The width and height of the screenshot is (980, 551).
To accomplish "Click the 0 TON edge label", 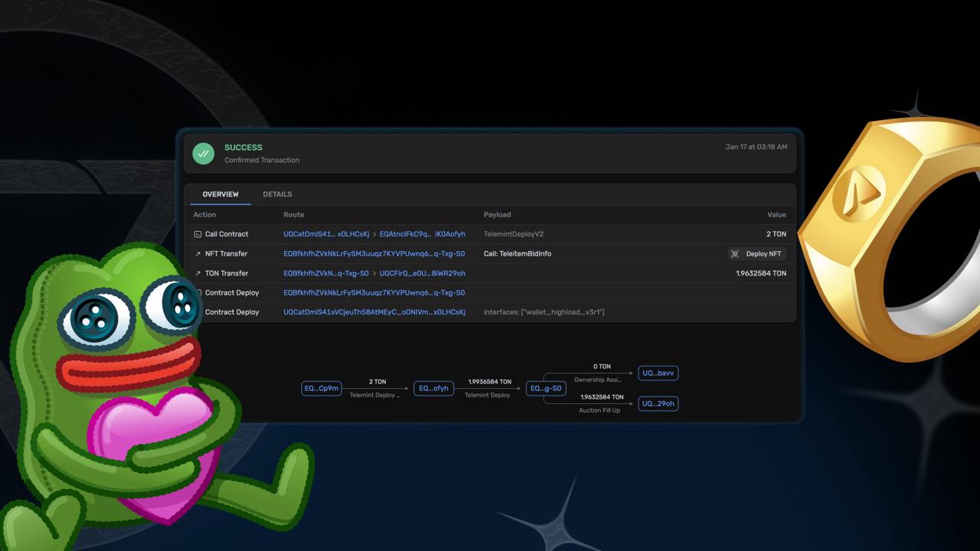I will coord(602,367).
